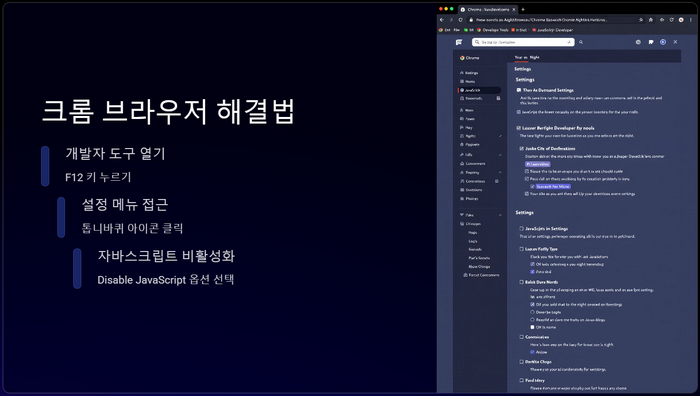
Task: Click the red profile avatar in browser toolbar
Action: [681, 20]
